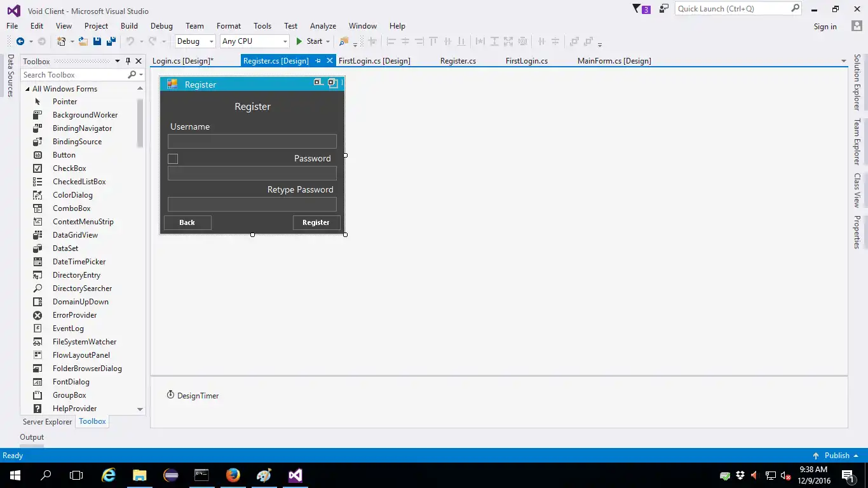Viewport: 868px width, 488px height.
Task: Select the DesignTimer component in the tray
Action: pos(193,395)
